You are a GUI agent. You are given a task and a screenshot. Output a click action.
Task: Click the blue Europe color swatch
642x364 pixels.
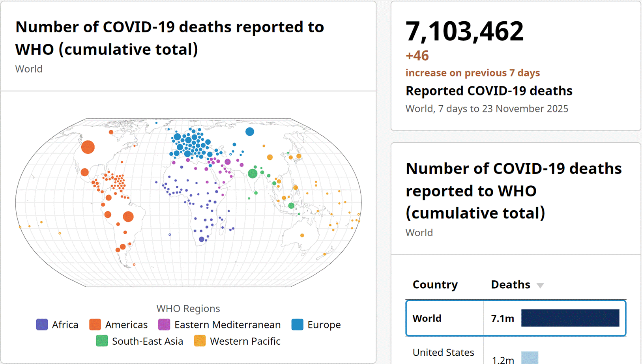pos(297,325)
